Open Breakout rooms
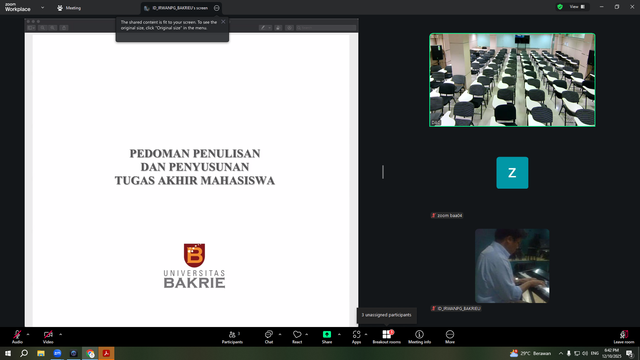 tap(387, 337)
